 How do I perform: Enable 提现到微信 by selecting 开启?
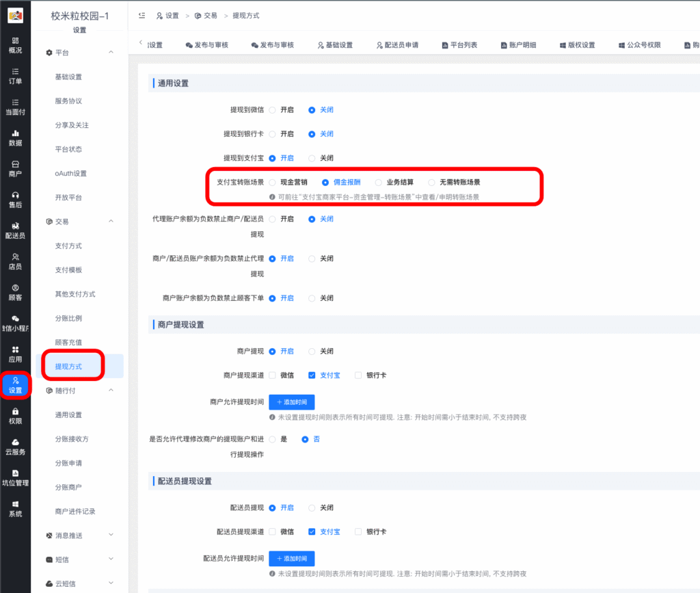pyautogui.click(x=273, y=109)
